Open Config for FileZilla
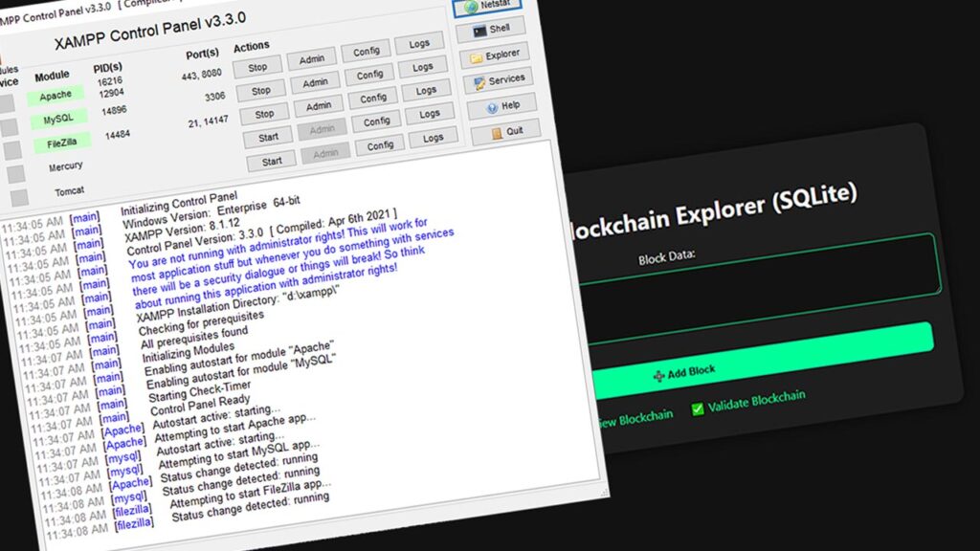 [373, 99]
